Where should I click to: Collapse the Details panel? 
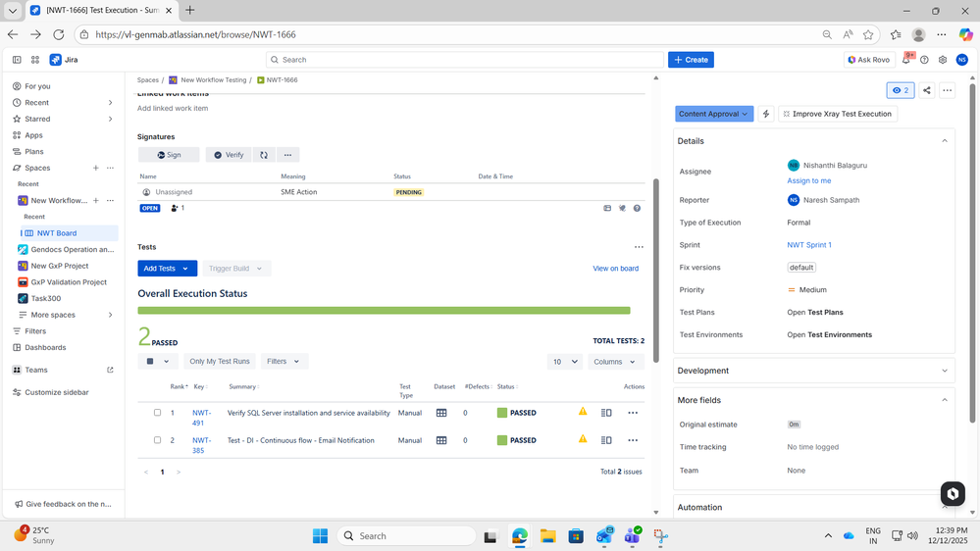coord(945,141)
